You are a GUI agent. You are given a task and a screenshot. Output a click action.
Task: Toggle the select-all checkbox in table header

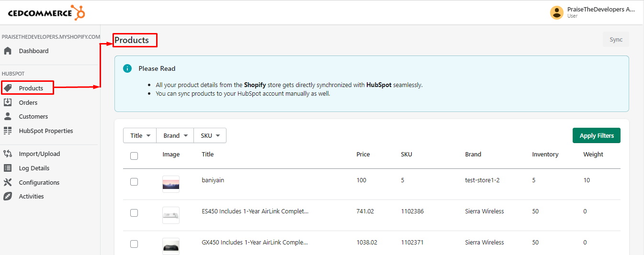coord(134,155)
